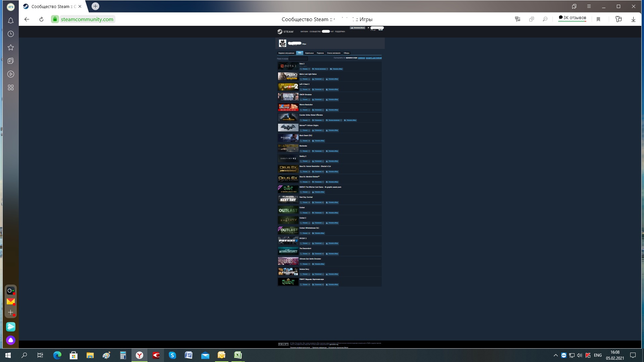
Task: Go back with the browser arrow
Action: pos(27,19)
